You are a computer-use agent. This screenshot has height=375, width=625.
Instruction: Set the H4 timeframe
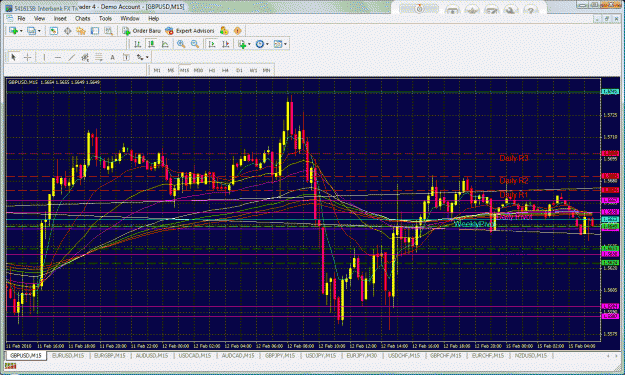click(x=225, y=70)
